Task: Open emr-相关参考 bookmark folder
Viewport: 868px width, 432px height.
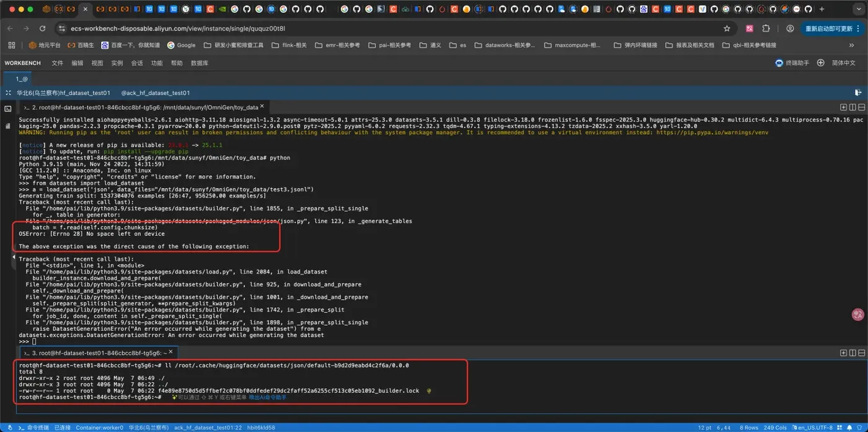Action: coord(337,45)
